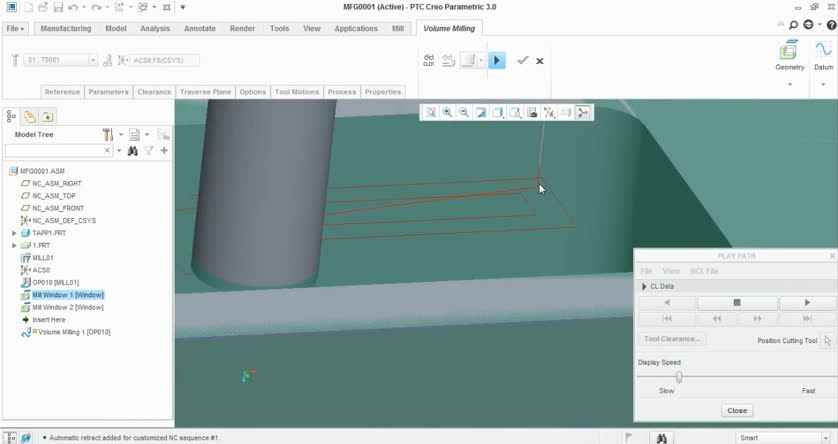Click the Model Tree settings hammer icon
Image resolution: width=838 pixels, height=444 pixels.
(x=107, y=135)
